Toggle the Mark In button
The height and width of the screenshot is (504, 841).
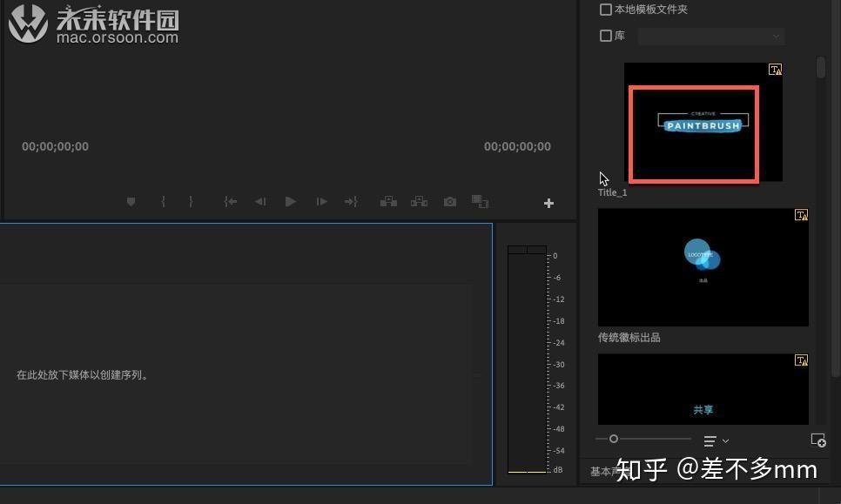163,201
